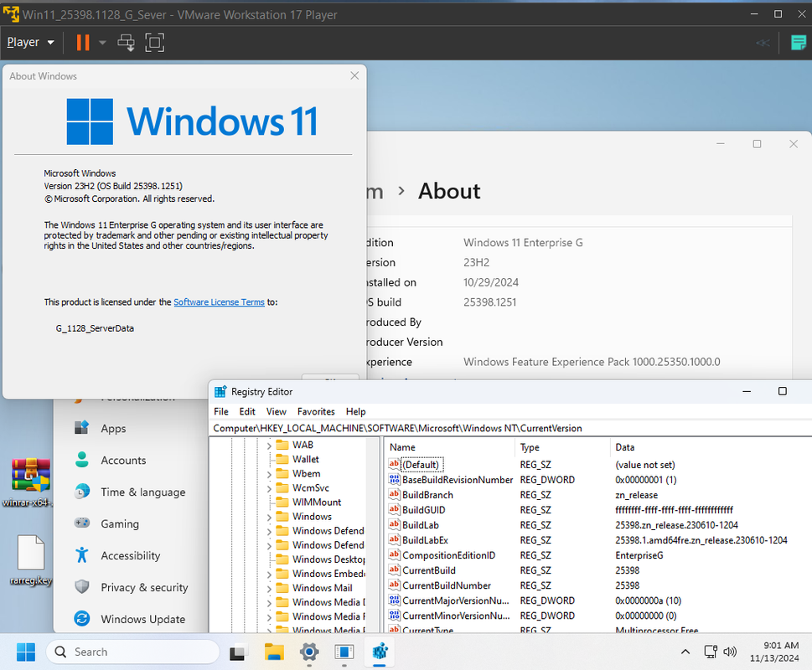The image size is (812, 670).
Task: Expand the WcmSvc registry key
Action: pos(269,488)
